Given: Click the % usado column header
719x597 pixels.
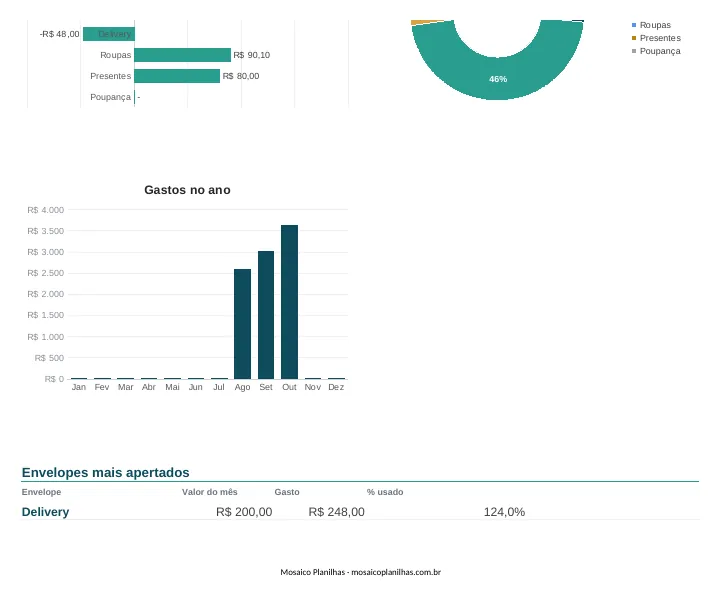Looking at the screenshot, I should coord(385,492).
